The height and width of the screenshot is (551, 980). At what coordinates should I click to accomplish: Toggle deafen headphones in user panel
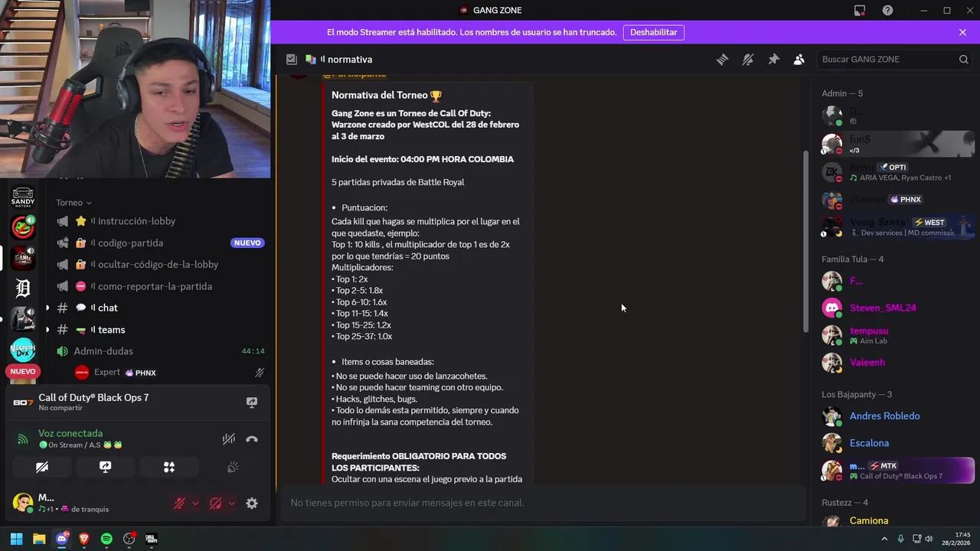point(216,504)
